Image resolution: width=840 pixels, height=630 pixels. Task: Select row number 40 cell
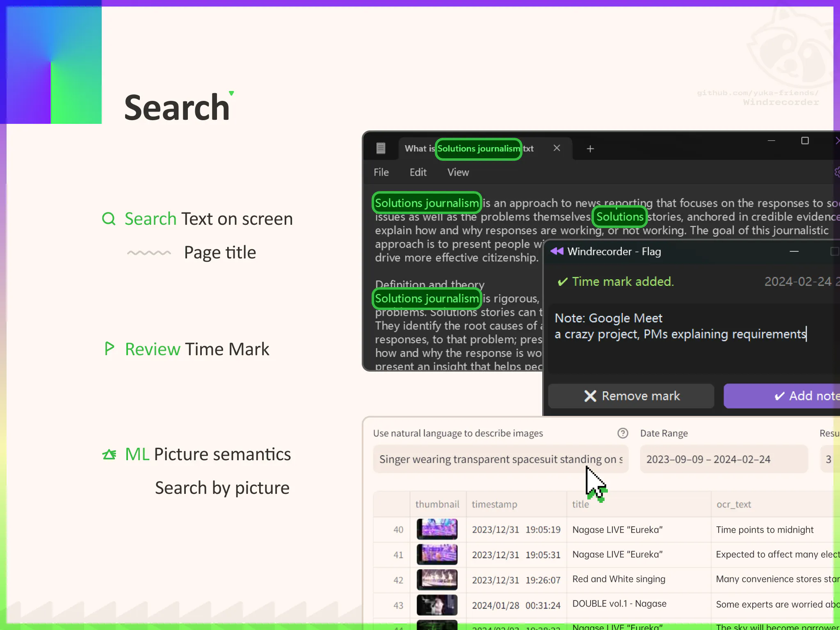tap(392, 530)
